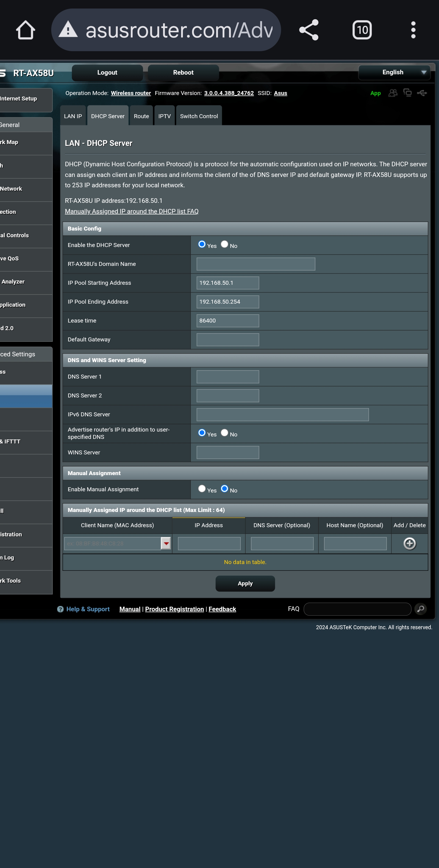The height and width of the screenshot is (868, 439).
Task: Click the RT-AX58U's Domain Name field
Action: coord(255,264)
